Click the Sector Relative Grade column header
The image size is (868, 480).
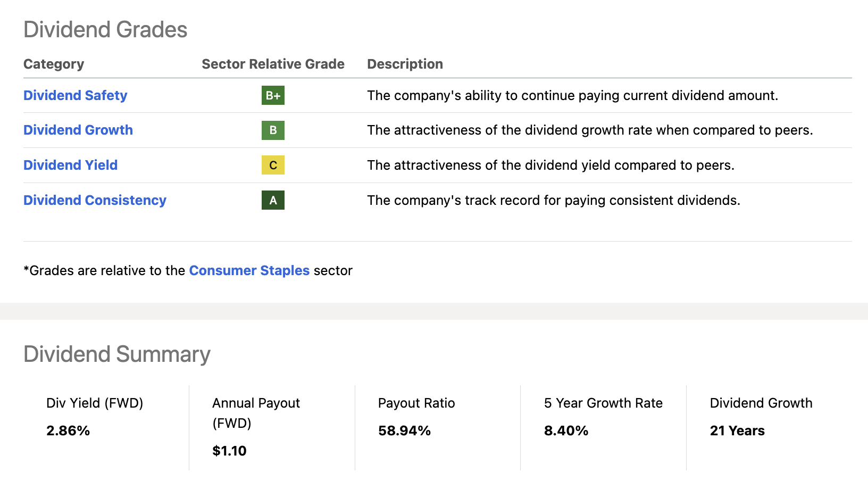(x=273, y=64)
